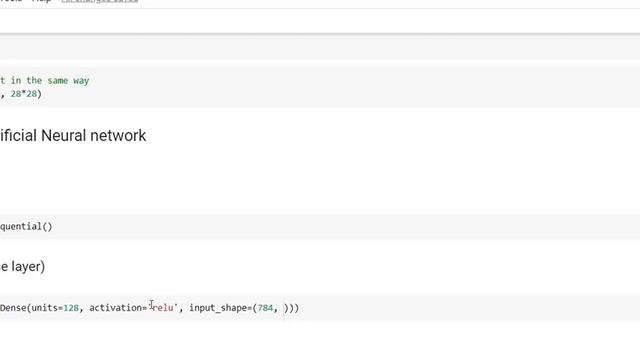Click the 'ificial Neural network' heading
Viewport: 640px width, 360px height.
[x=73, y=136]
